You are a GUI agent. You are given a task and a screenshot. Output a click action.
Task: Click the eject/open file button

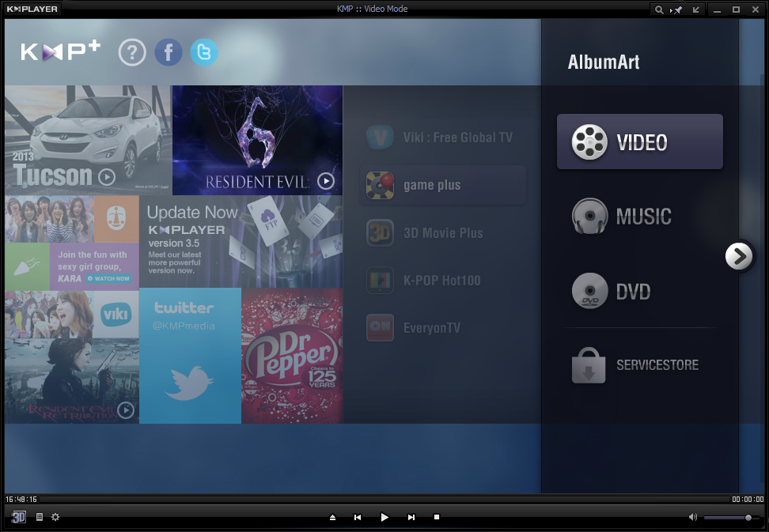click(x=332, y=517)
